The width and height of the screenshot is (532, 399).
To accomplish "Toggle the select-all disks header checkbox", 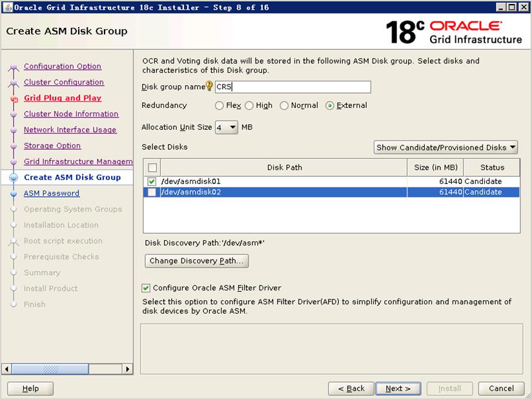I will tap(152, 168).
